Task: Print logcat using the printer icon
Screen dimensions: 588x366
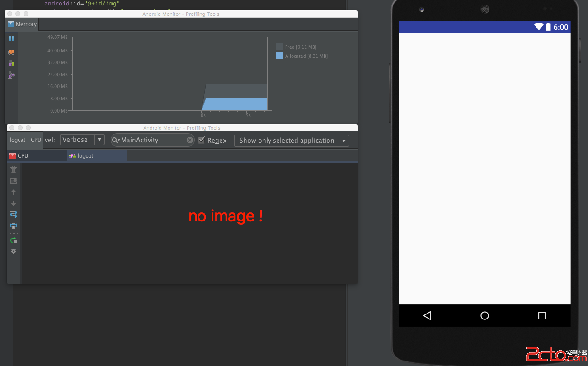Action: pos(14,226)
